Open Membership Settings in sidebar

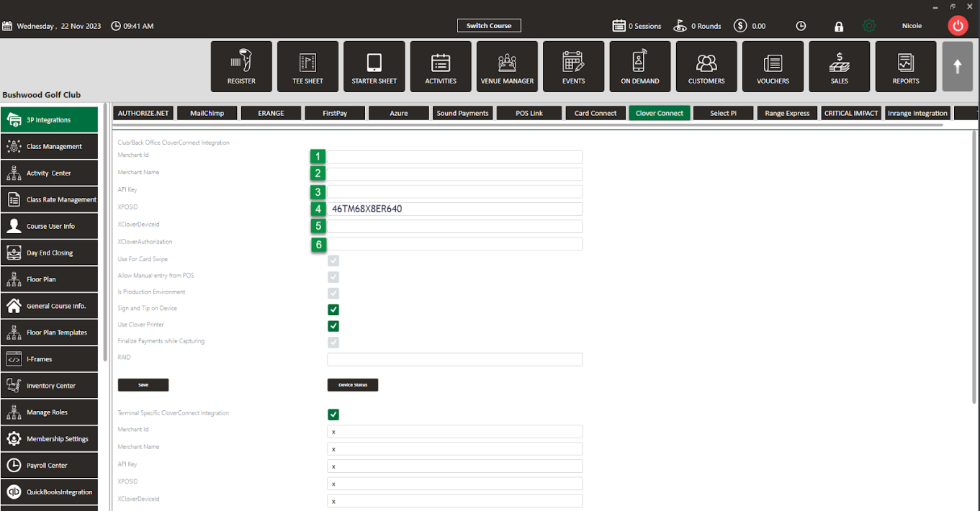point(49,439)
